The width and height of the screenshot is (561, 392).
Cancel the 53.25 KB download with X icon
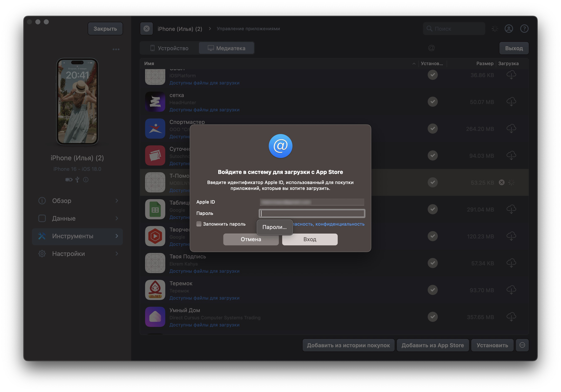point(502,182)
